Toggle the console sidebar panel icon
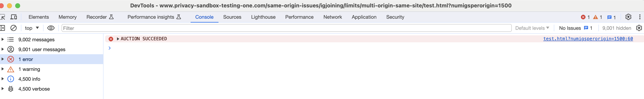The image size is (644, 99). tap(2, 28)
